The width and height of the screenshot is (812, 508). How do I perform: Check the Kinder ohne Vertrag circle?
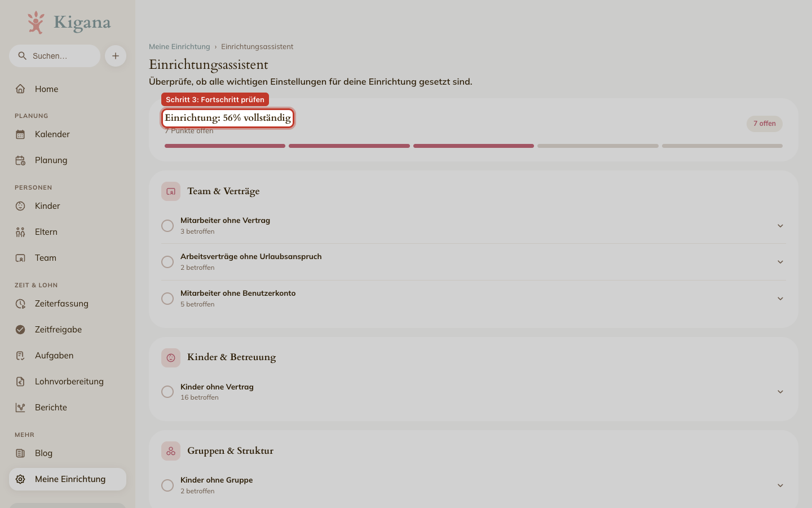coord(167,392)
